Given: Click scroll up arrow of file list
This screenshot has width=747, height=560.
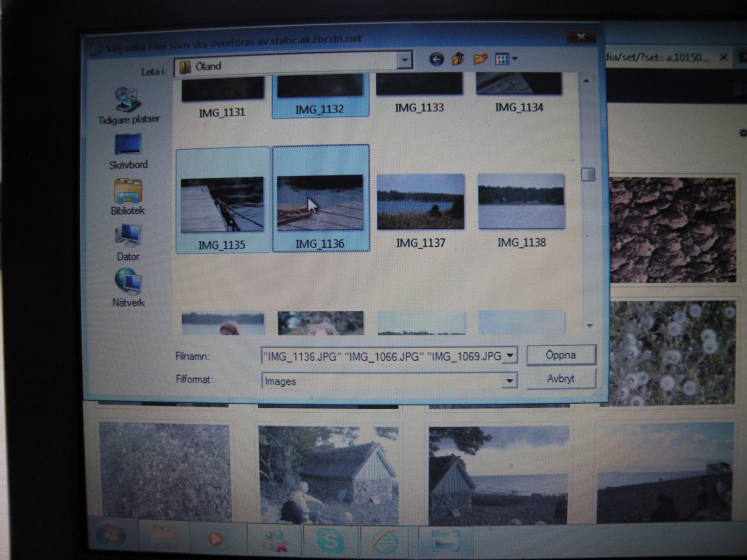Looking at the screenshot, I should (x=587, y=81).
